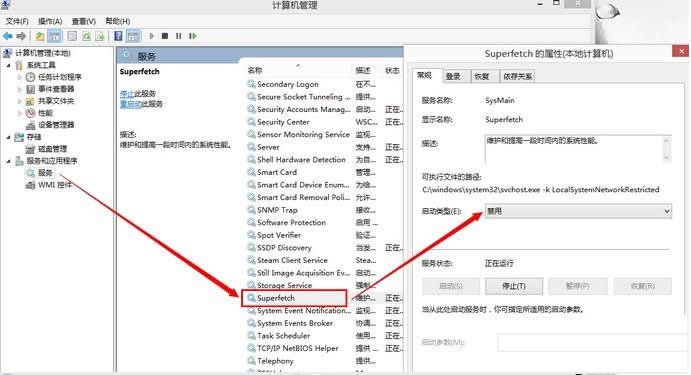Click the forward arrow toolbar icon

click(x=21, y=36)
